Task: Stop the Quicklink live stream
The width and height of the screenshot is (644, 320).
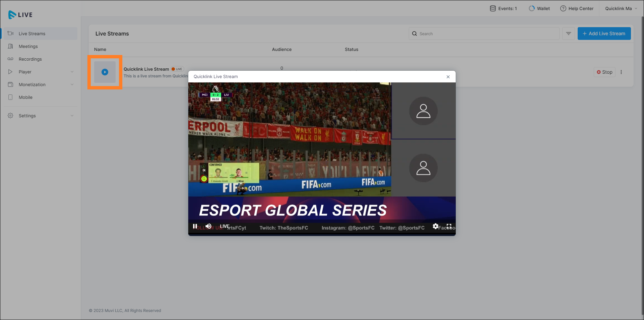Action: [604, 72]
